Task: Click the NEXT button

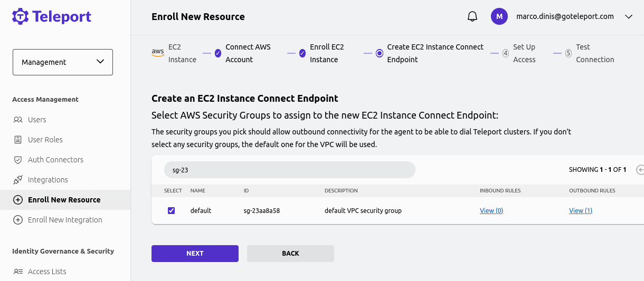Action: (195, 254)
